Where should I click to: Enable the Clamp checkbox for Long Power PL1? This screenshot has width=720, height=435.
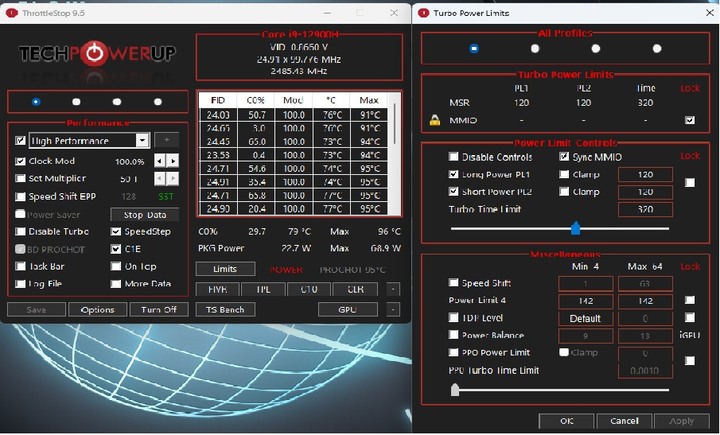point(564,175)
